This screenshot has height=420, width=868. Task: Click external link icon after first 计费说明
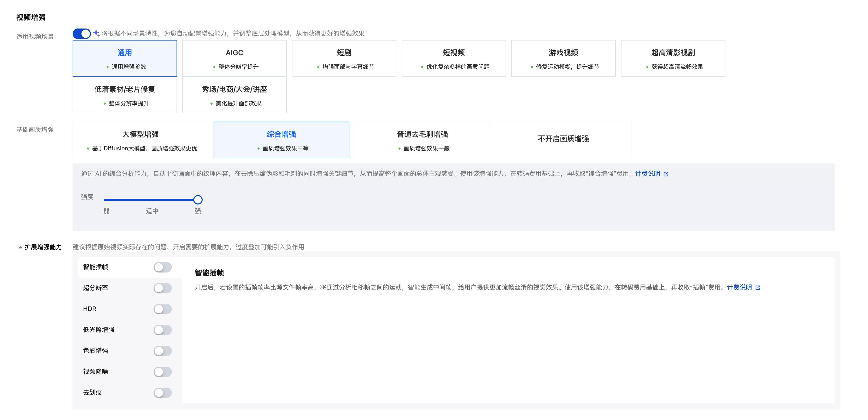click(666, 174)
